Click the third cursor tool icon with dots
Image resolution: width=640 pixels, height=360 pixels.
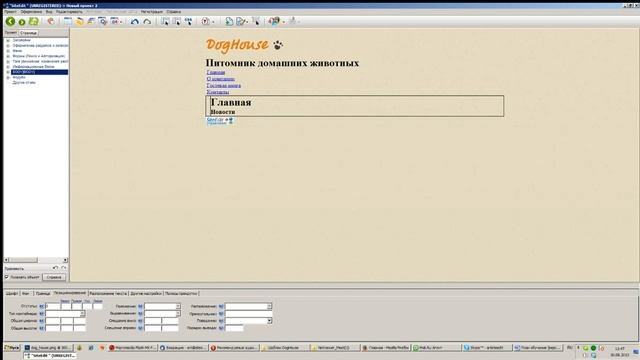(x=188, y=21)
